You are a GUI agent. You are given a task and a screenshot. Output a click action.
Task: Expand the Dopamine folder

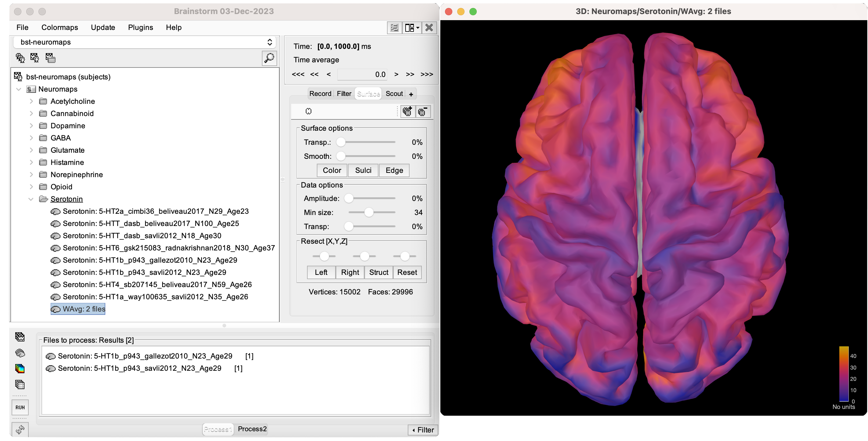point(31,126)
